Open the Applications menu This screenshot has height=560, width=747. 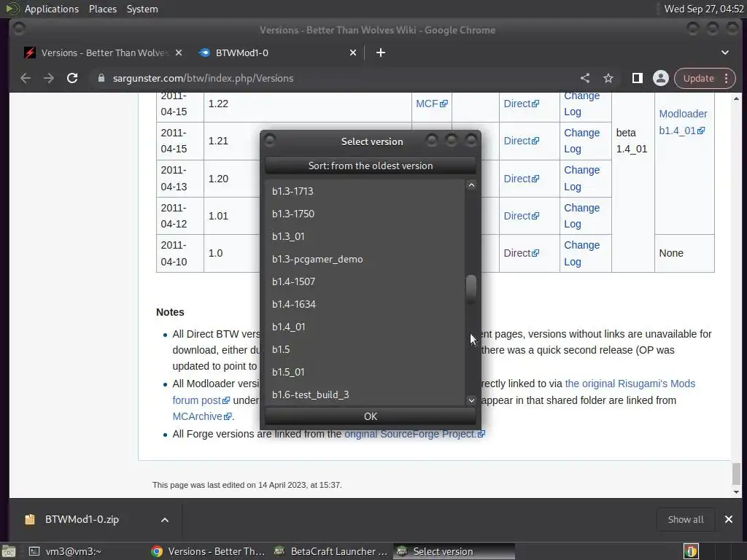coord(52,9)
